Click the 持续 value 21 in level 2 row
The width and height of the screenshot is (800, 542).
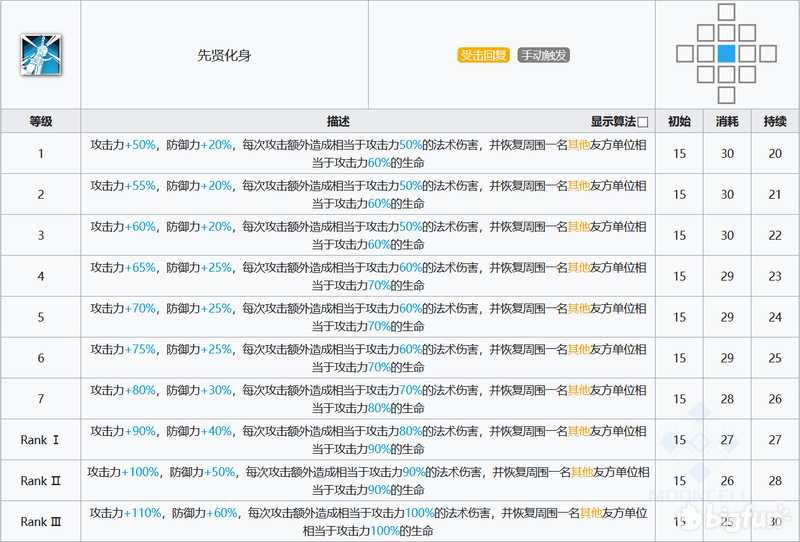click(775, 194)
